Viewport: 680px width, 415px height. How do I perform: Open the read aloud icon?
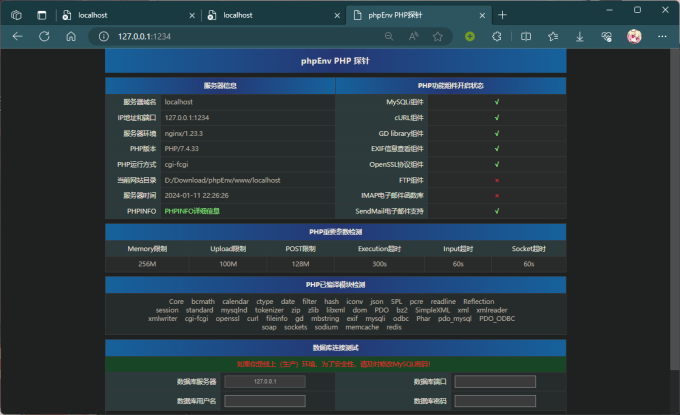click(x=413, y=36)
